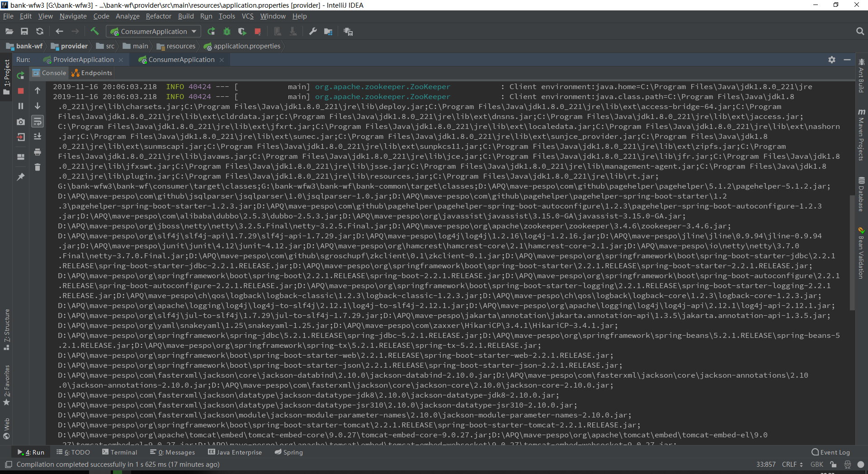
Task: Navigate back with the left arrow icon
Action: tap(59, 31)
